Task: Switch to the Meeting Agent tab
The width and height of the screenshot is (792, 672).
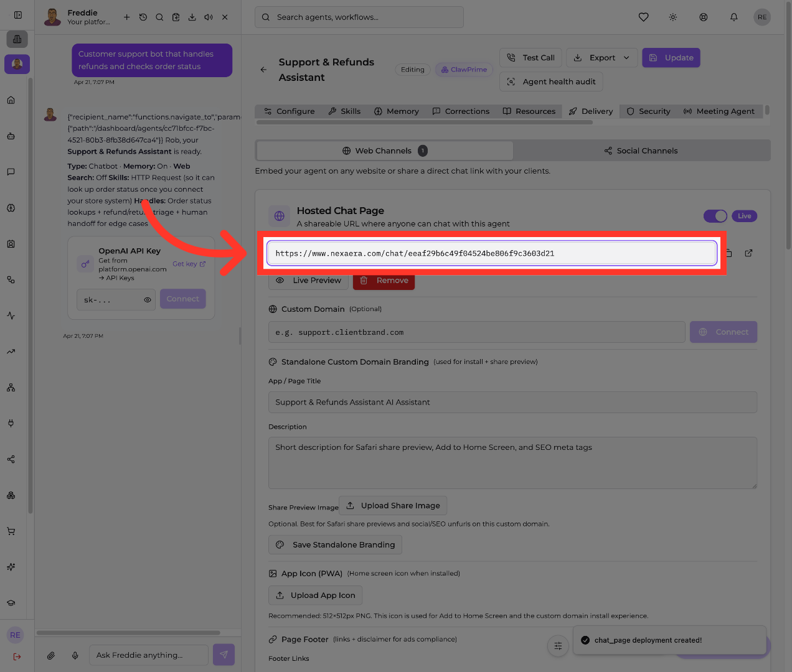Action: (719, 111)
